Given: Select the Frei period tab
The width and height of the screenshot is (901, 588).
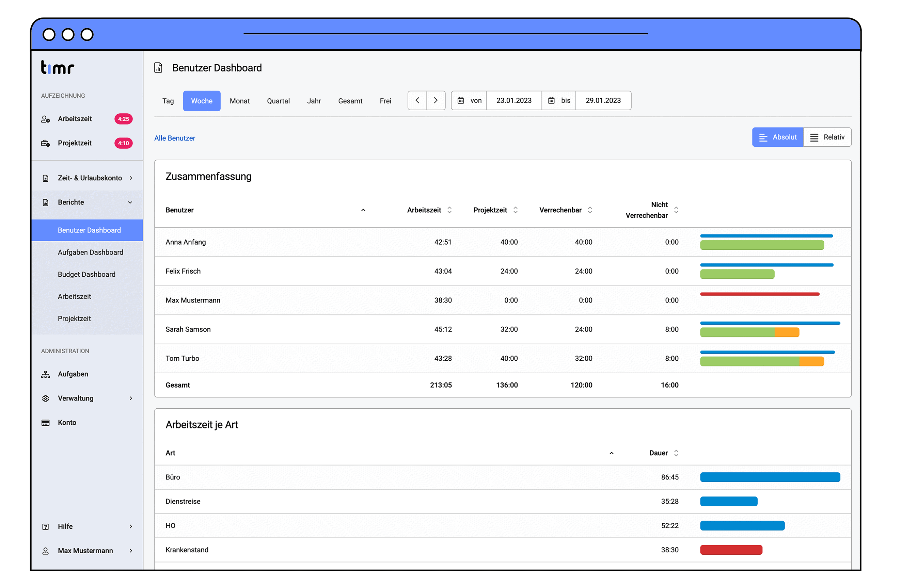Looking at the screenshot, I should pyautogui.click(x=385, y=101).
